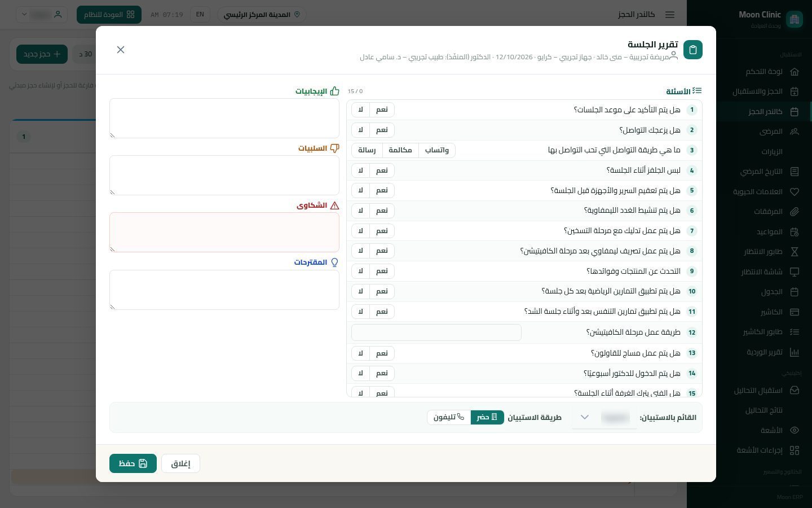Answer لا for question 10 exercises after session
The height and width of the screenshot is (508, 812).
coord(361,291)
